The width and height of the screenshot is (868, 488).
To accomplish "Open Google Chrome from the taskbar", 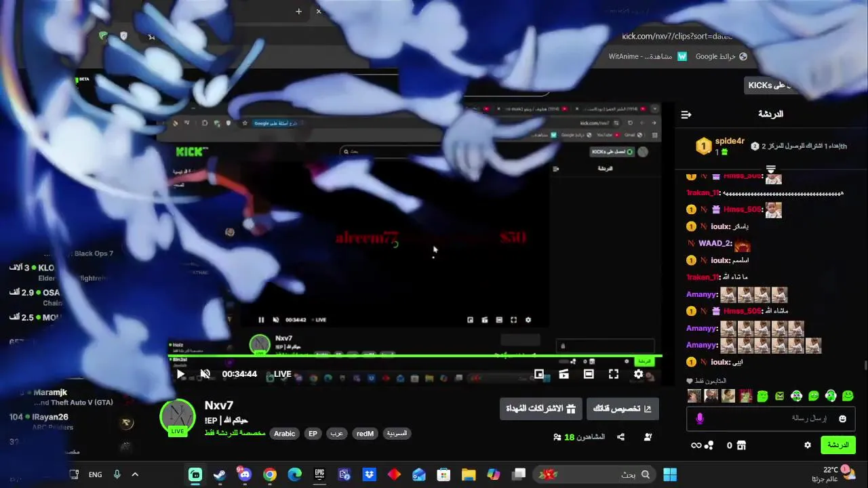I will (270, 474).
